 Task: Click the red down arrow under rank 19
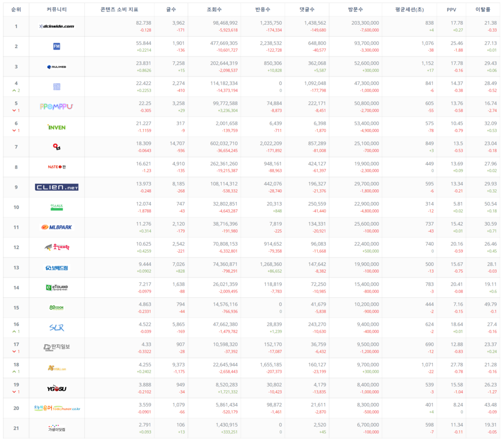coord(14,392)
